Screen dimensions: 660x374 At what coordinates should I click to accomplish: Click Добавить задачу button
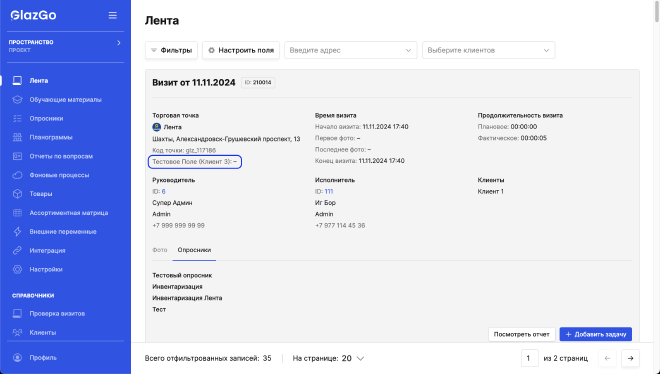pos(596,334)
